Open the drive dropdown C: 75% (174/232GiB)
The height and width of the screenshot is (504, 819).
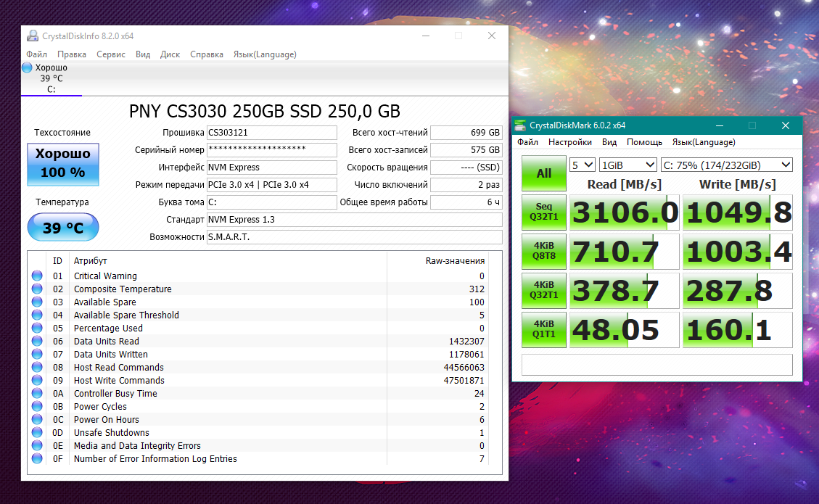[727, 165]
